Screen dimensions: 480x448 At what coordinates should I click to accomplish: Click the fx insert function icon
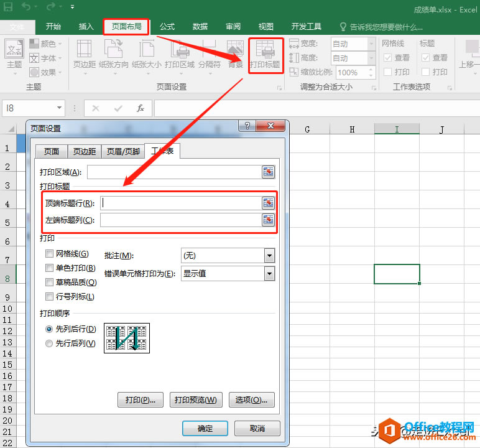coord(140,108)
